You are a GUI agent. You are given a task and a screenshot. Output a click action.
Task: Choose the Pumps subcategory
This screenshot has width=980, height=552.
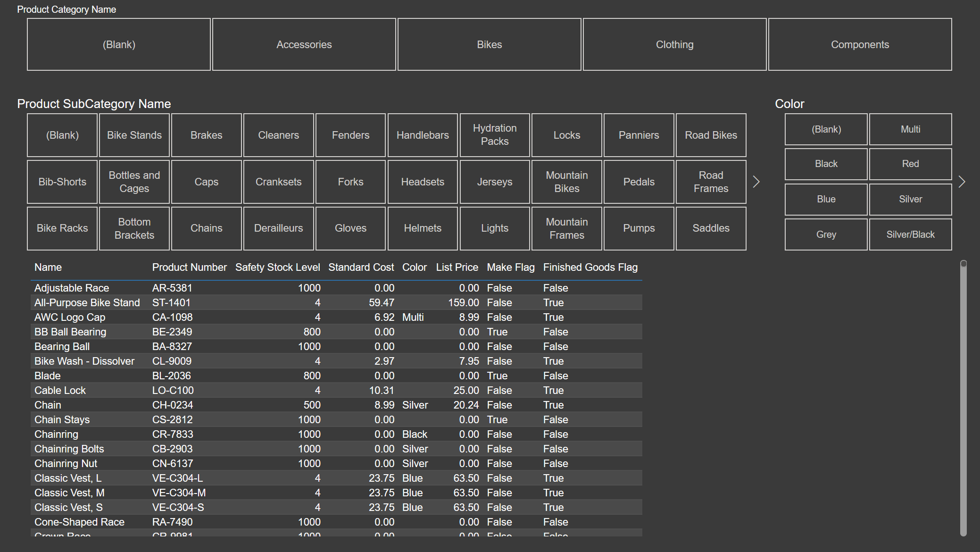click(x=639, y=228)
